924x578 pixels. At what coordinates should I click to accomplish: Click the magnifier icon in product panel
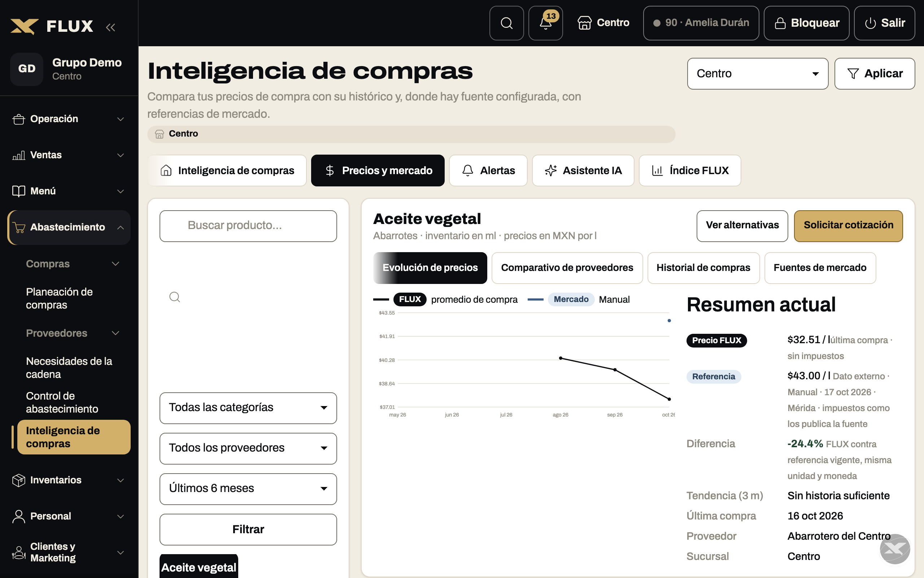click(174, 297)
